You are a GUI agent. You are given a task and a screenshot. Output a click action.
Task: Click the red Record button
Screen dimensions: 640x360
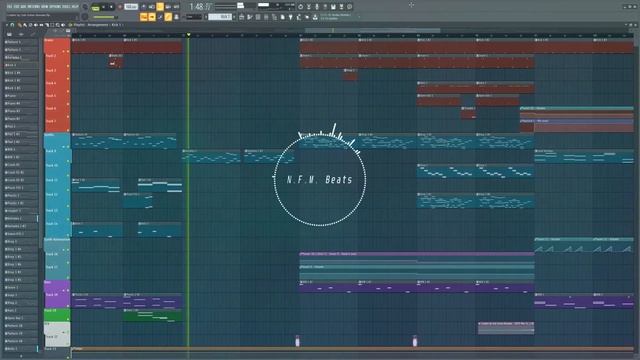point(120,7)
